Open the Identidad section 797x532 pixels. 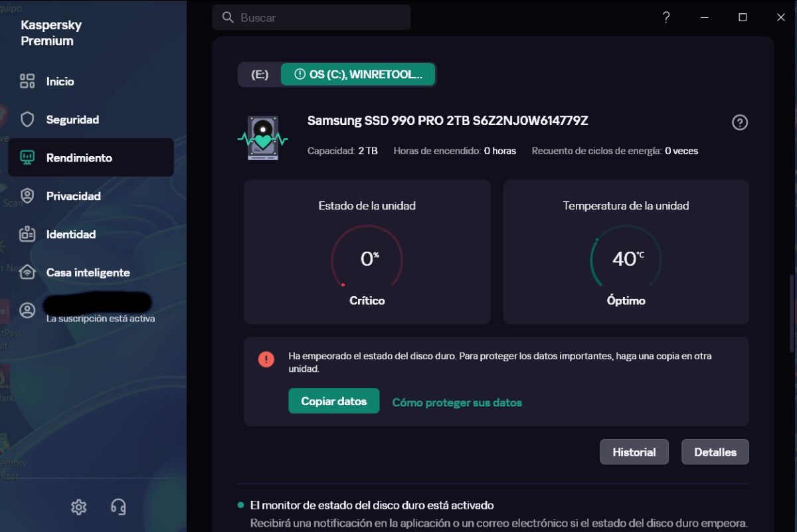coord(90,234)
